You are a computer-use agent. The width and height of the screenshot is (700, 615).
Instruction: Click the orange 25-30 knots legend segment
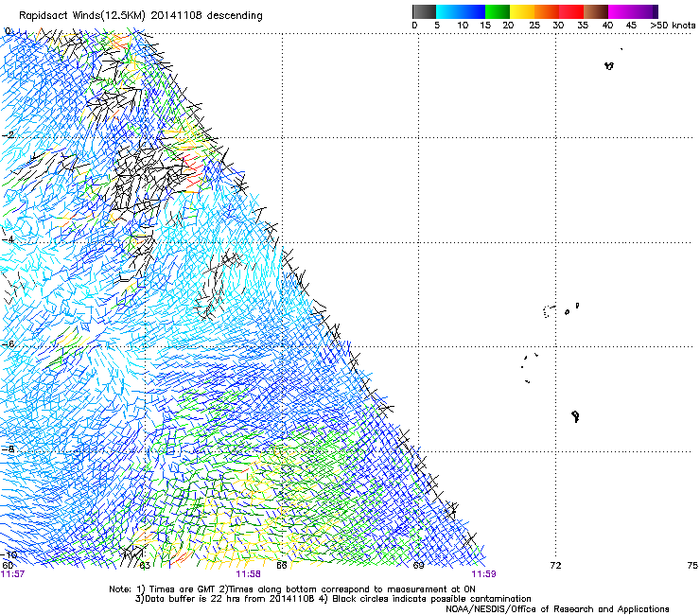click(x=547, y=11)
